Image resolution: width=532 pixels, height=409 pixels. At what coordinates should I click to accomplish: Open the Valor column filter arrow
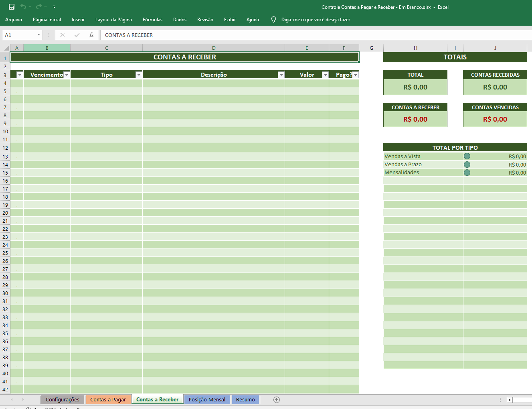tap(325, 75)
